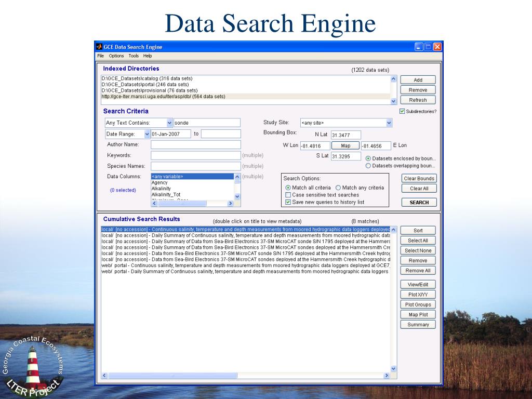Expand the Date Range dropdown
This screenshot has height=399, width=532.
tap(147, 134)
